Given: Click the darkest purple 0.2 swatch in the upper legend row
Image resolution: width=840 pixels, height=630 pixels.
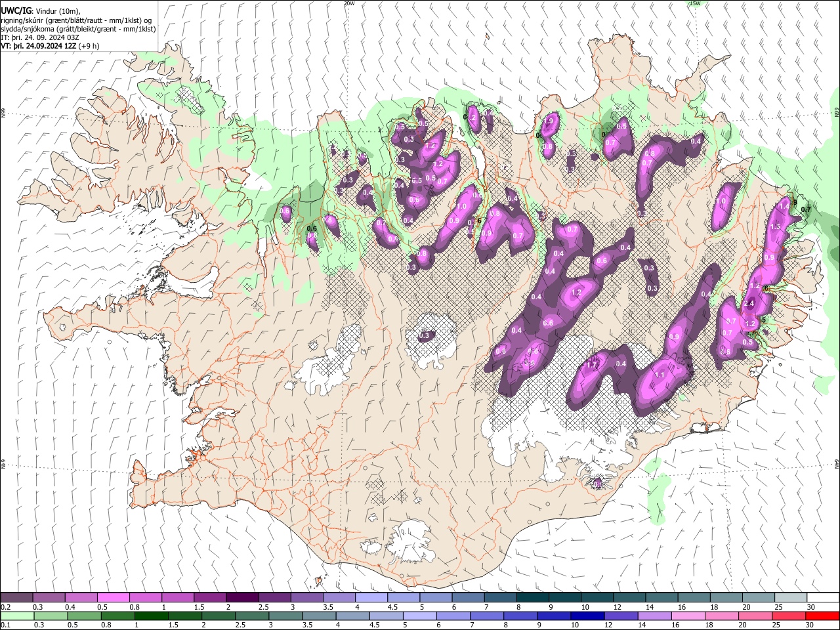Looking at the screenshot, I should click(16, 597).
